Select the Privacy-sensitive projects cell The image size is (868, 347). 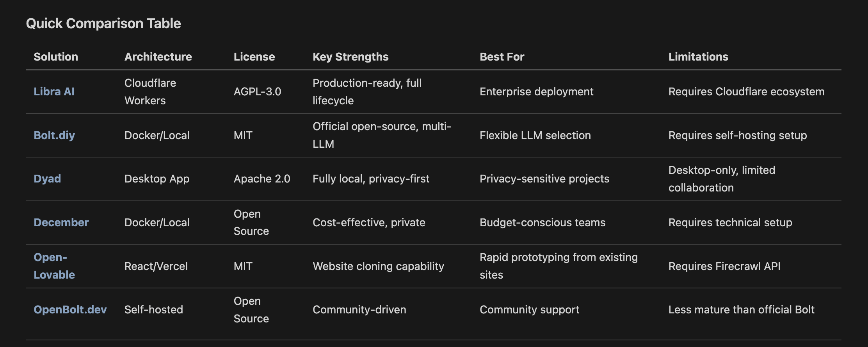544,179
